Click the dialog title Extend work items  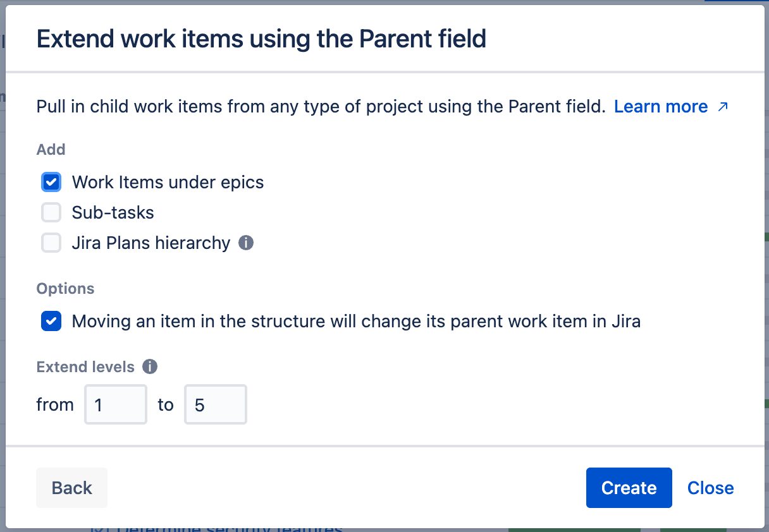point(261,39)
